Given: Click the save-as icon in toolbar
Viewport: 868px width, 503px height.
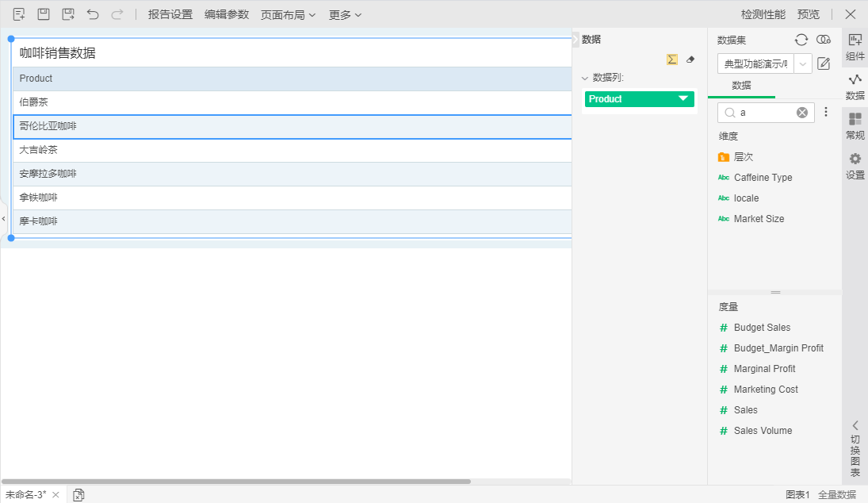Looking at the screenshot, I should coord(68,14).
